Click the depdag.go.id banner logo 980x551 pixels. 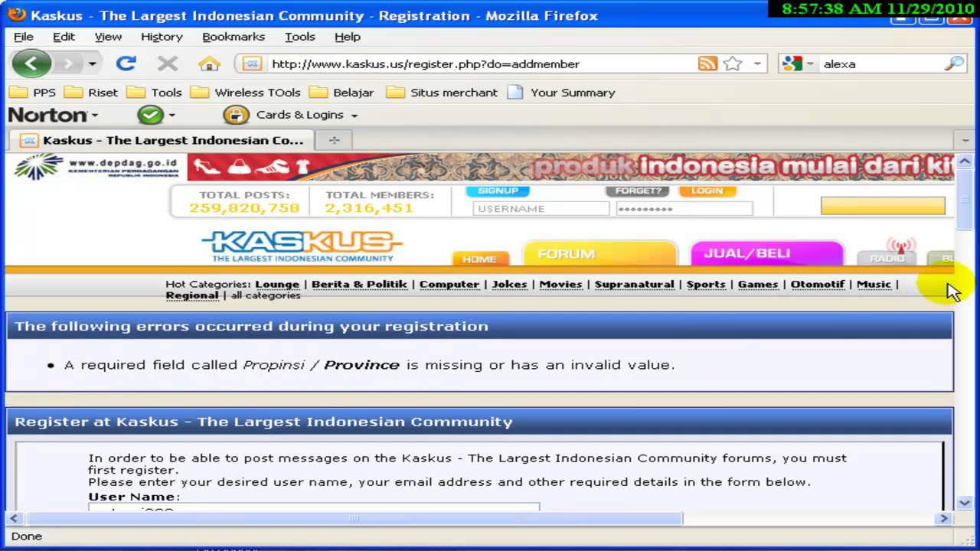[x=97, y=167]
